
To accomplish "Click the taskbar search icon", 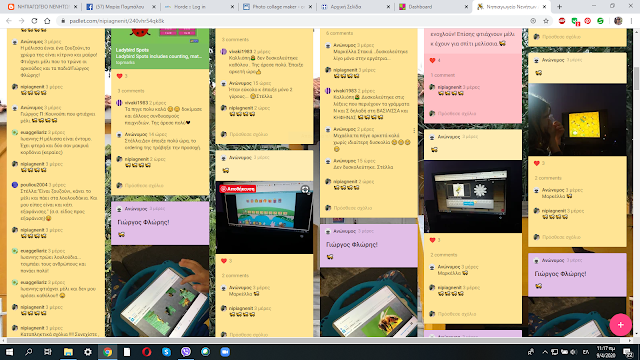I will click(x=29, y=352).
